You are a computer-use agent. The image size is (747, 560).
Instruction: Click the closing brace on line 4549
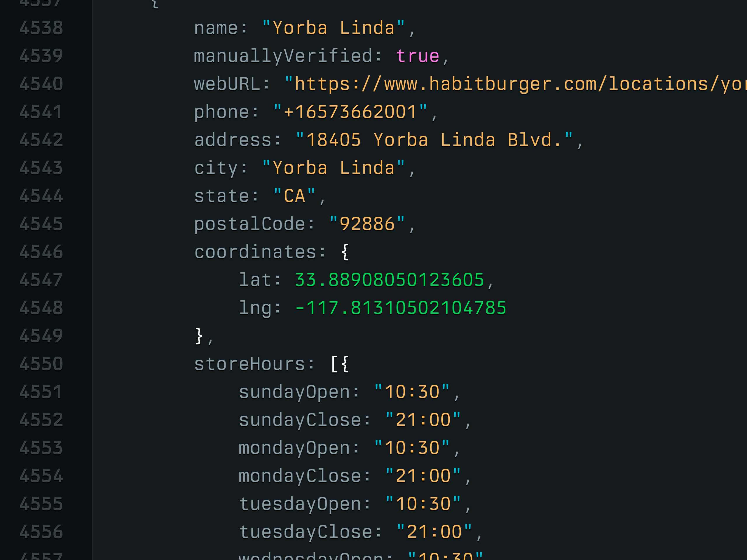[199, 336]
